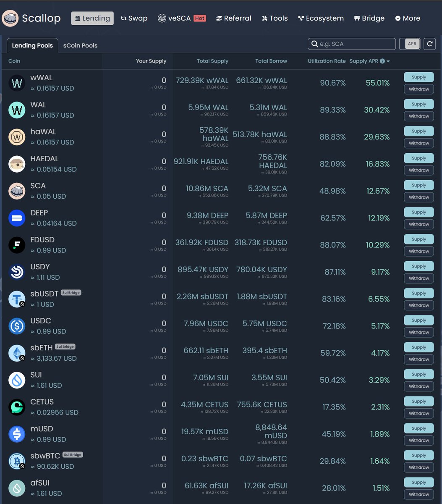This screenshot has height=504, width=442.
Task: Click the Hot badge beside veSCA
Action: click(200, 18)
